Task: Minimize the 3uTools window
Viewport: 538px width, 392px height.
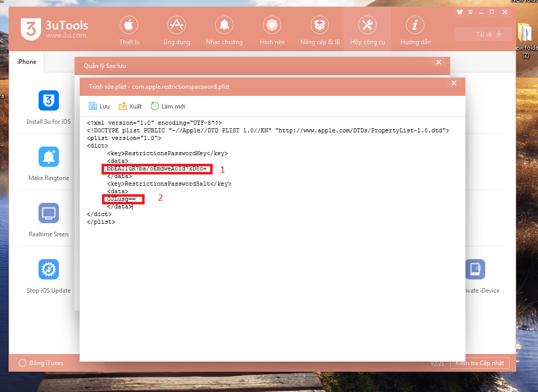Action: click(481, 13)
